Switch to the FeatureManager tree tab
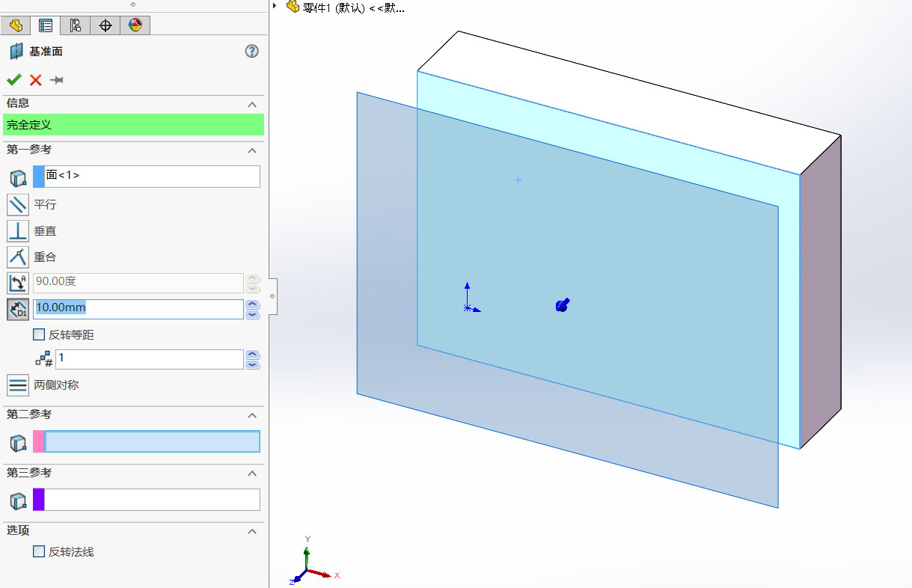 click(16, 25)
